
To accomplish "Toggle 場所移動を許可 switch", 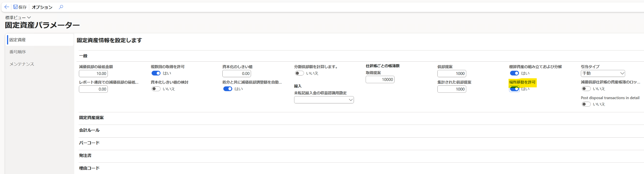I will point(514,89).
